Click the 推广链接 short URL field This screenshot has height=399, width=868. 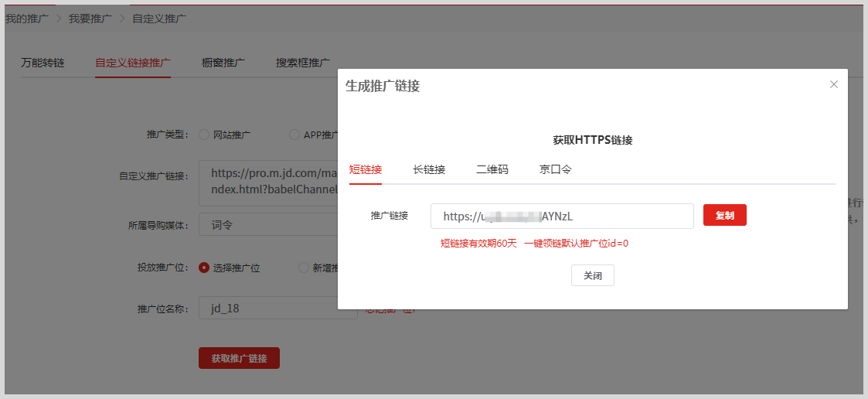pyautogui.click(x=562, y=217)
